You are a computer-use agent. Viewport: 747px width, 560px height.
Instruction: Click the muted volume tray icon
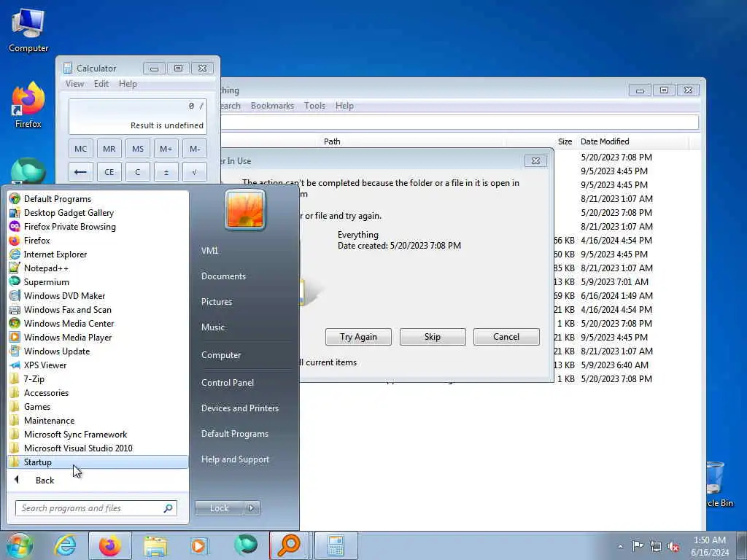click(673, 546)
